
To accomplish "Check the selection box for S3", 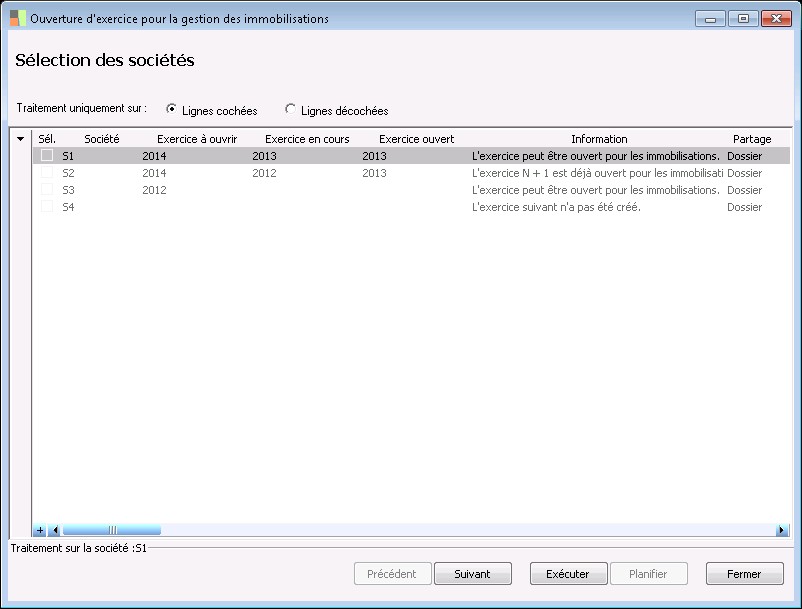I will pyautogui.click(x=47, y=189).
